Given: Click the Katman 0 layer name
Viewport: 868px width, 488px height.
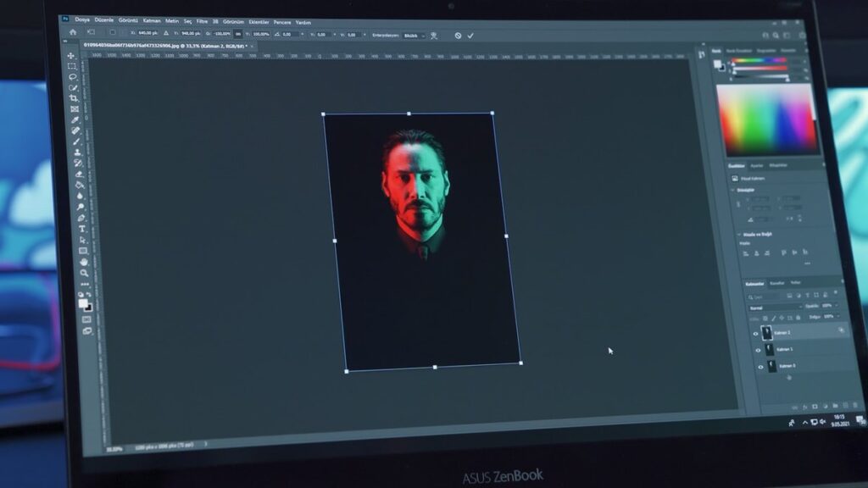Looking at the screenshot, I should pyautogui.click(x=787, y=366).
